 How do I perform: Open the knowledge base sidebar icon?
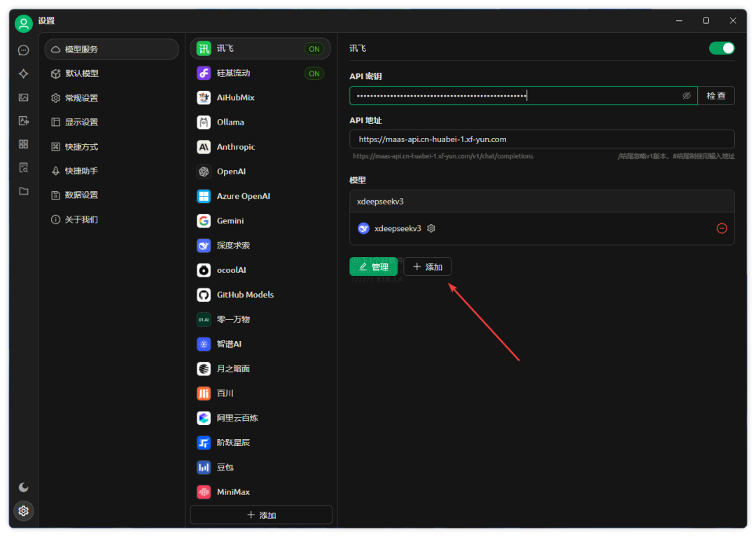pos(24,168)
